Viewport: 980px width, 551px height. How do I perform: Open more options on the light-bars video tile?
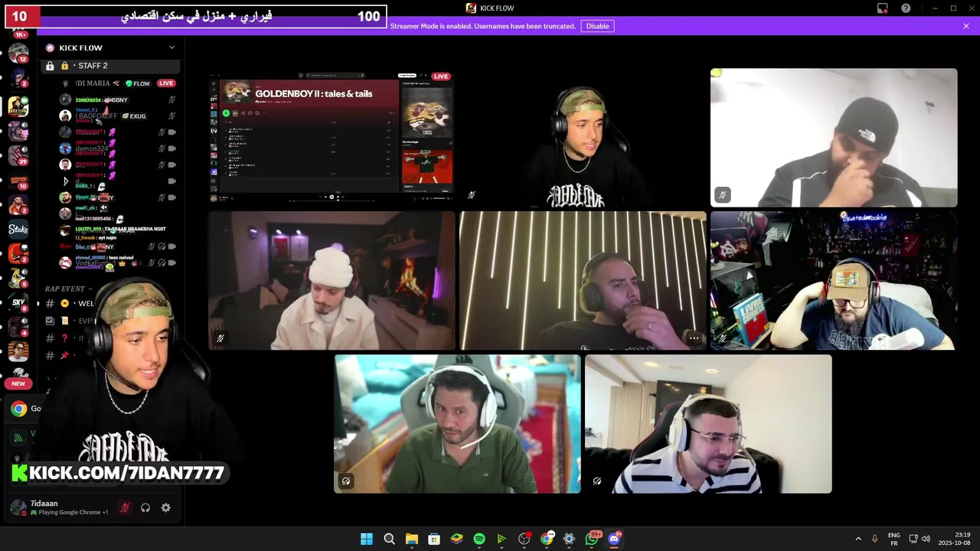click(x=694, y=337)
